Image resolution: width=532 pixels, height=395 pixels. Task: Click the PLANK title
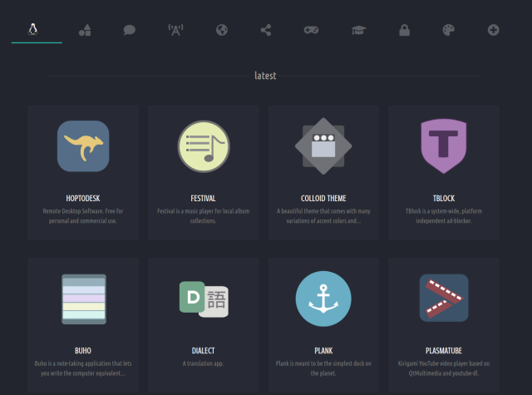323,351
